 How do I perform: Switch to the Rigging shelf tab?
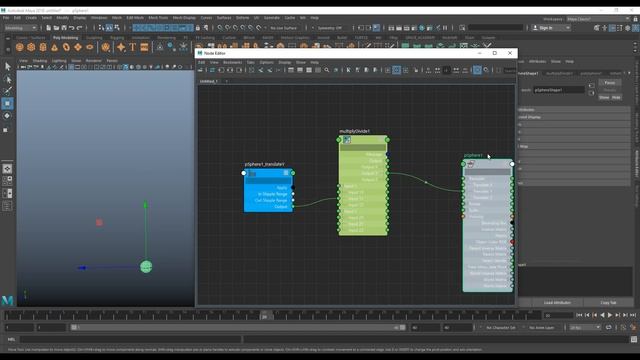[x=117, y=38]
